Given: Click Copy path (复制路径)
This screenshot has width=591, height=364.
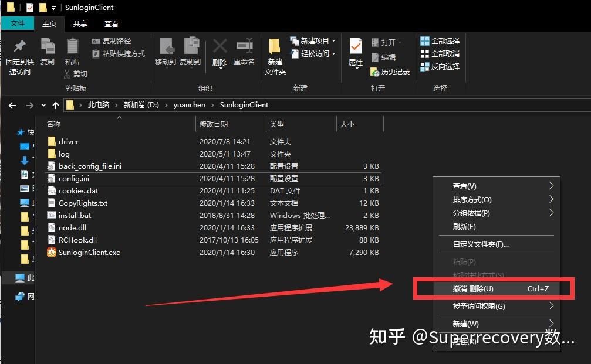Looking at the screenshot, I should [112, 40].
